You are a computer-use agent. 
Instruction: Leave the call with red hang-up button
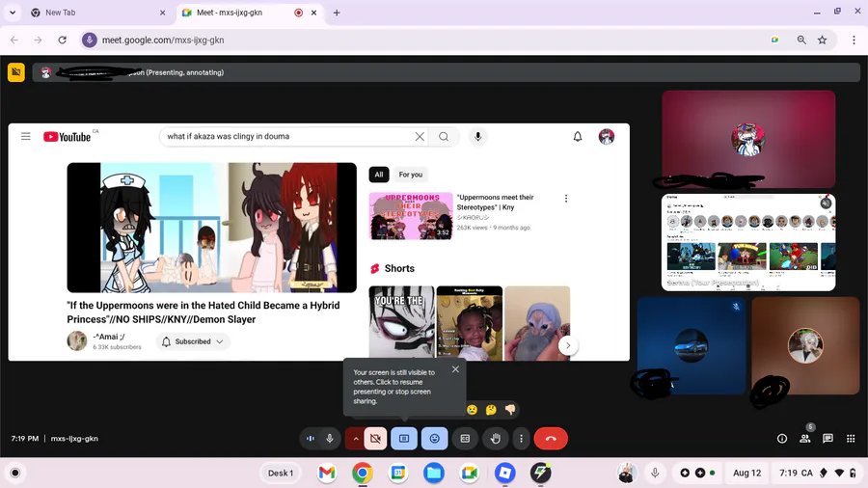(x=551, y=439)
